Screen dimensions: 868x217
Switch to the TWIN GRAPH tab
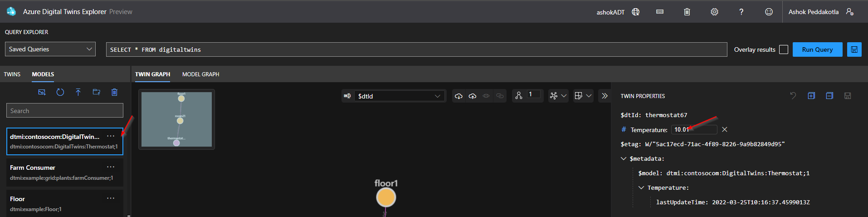click(x=152, y=74)
